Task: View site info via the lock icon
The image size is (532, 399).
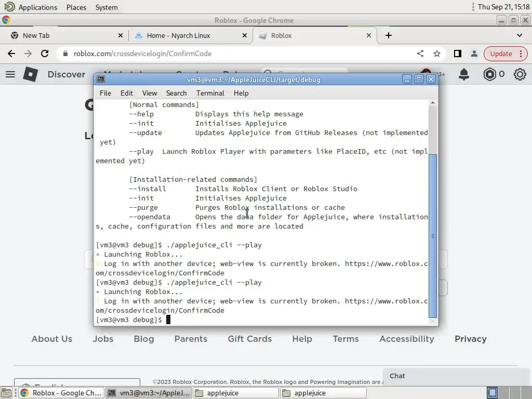Action: 65,54
